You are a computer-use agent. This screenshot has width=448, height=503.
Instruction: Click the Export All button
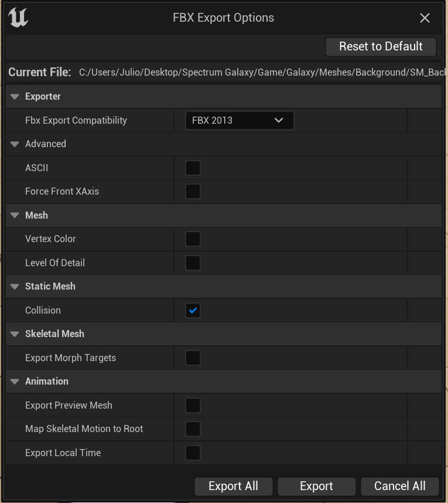233,486
